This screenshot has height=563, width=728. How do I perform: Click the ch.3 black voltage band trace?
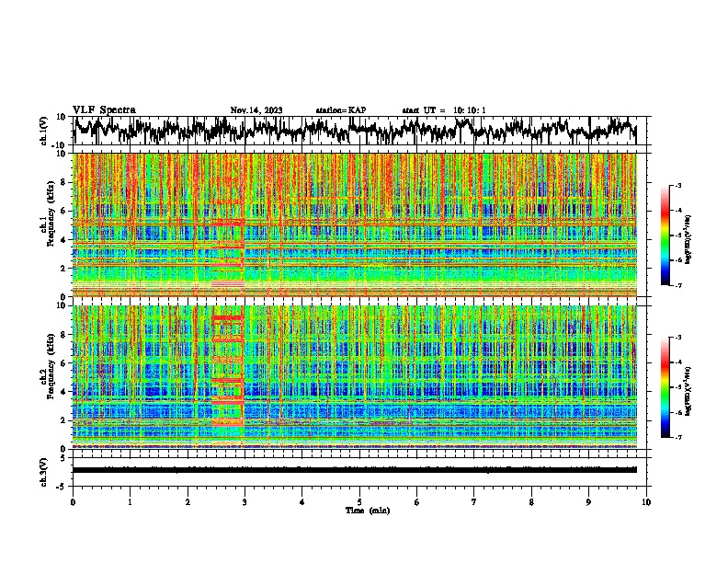(x=354, y=470)
